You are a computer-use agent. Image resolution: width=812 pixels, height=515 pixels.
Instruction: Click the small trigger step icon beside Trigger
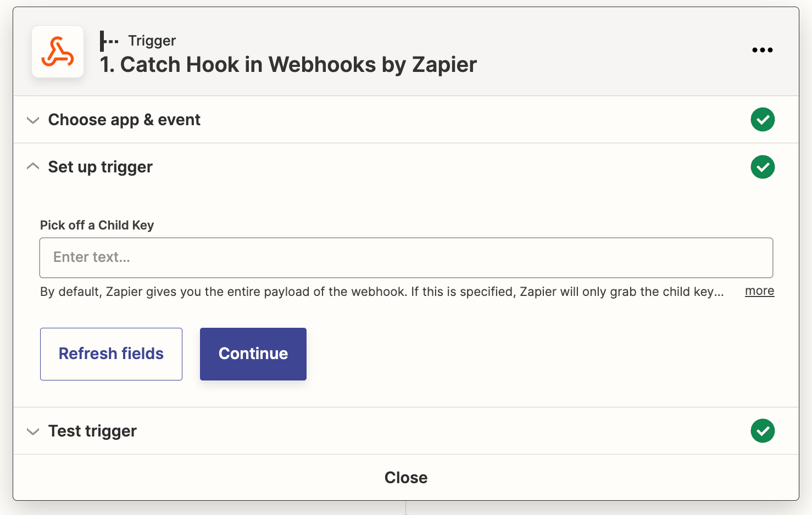pos(109,41)
